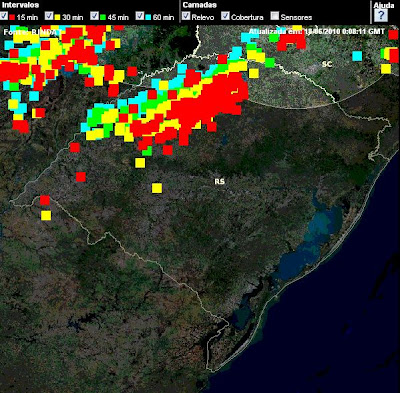
Task: Click the SC state label on map
Action: 327,64
